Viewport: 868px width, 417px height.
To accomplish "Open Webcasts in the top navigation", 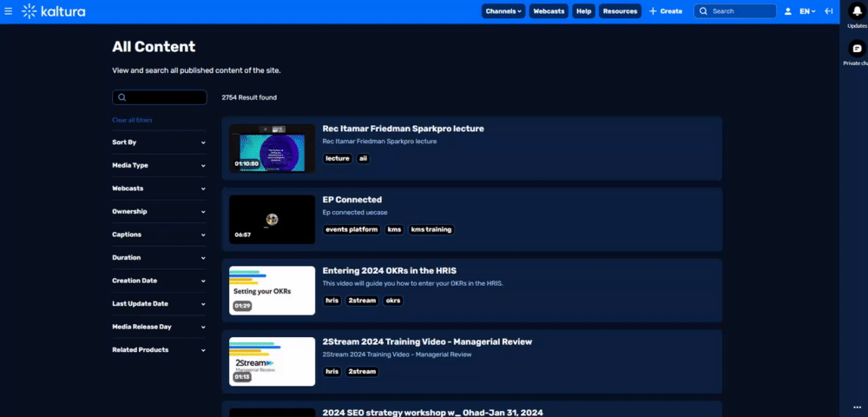I will (x=549, y=11).
